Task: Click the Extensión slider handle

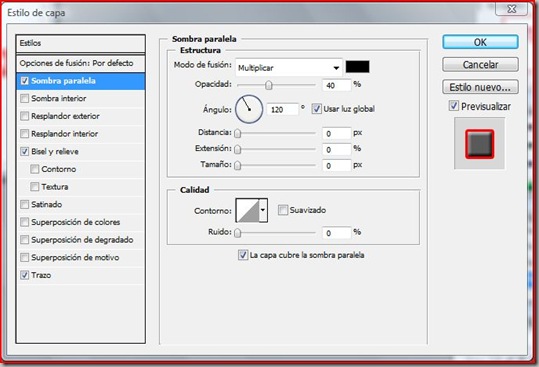Action: point(238,149)
